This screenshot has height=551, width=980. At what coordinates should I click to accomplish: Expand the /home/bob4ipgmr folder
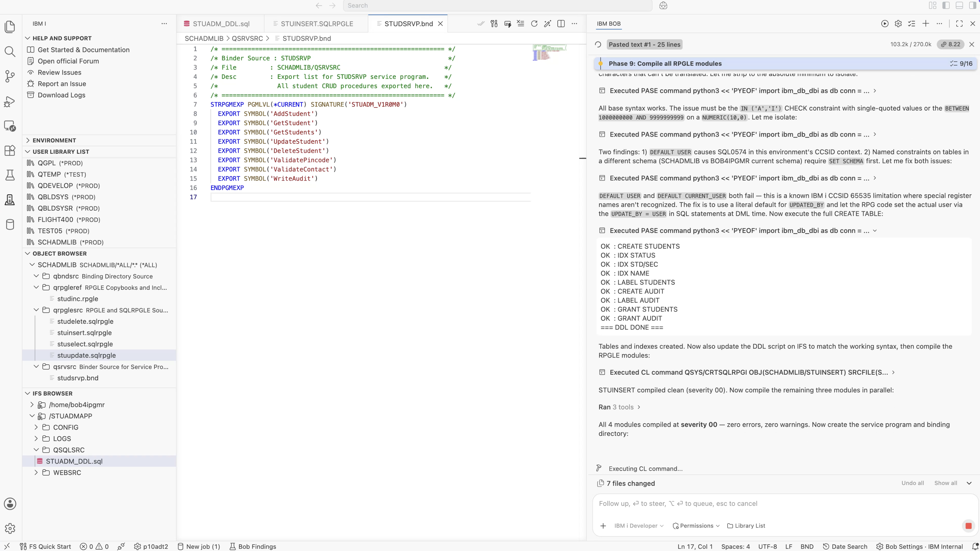click(x=32, y=404)
